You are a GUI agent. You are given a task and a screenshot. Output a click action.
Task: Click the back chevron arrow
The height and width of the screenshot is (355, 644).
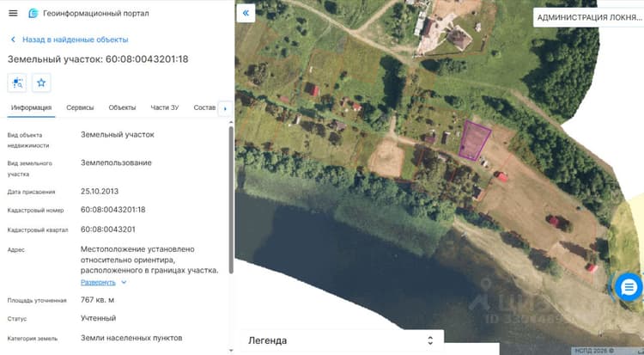13,40
